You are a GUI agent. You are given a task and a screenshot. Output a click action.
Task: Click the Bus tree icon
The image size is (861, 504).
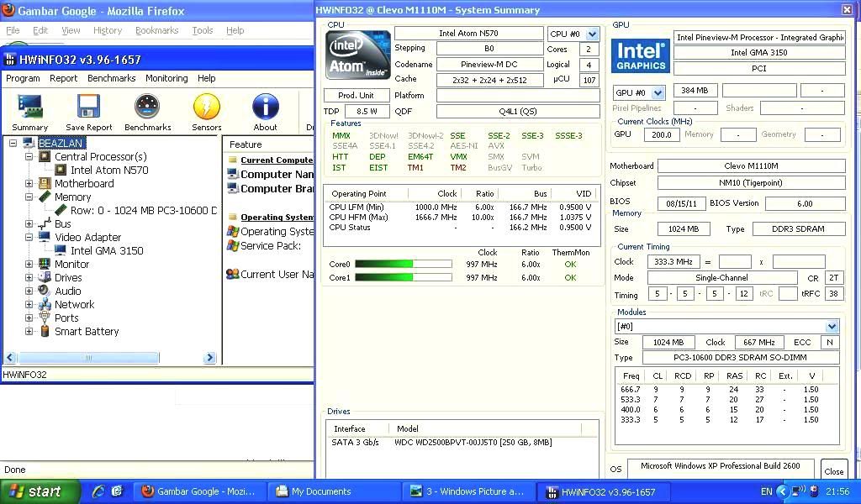45,223
